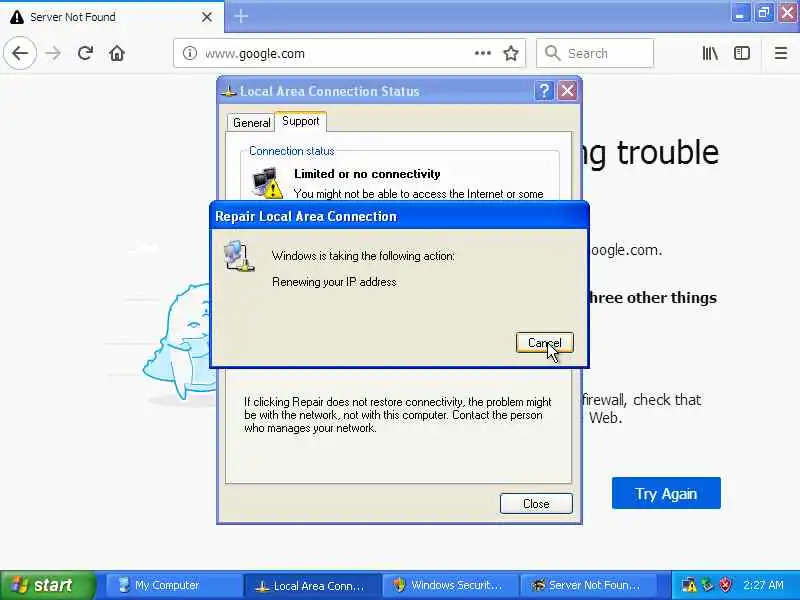The height and width of the screenshot is (600, 800).
Task: Click the www.google.com address field
Action: [x=349, y=53]
